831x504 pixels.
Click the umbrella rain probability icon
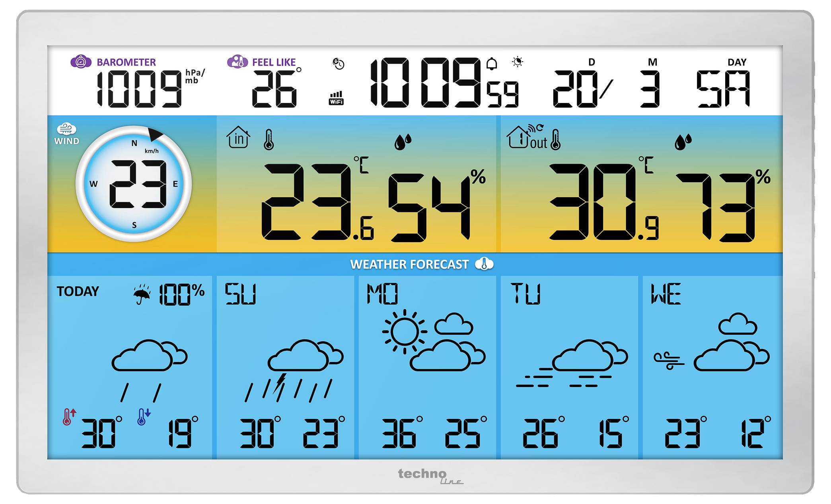tap(142, 294)
